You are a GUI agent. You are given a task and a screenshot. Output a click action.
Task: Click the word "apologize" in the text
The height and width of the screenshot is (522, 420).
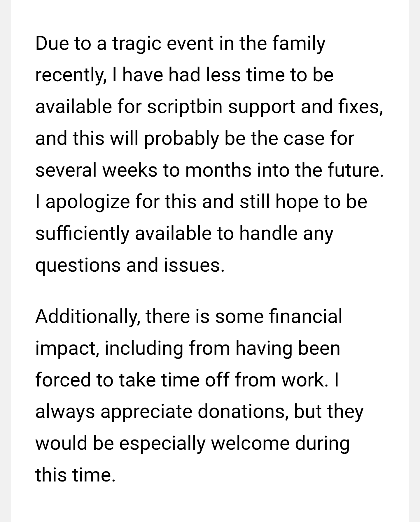[x=87, y=202]
